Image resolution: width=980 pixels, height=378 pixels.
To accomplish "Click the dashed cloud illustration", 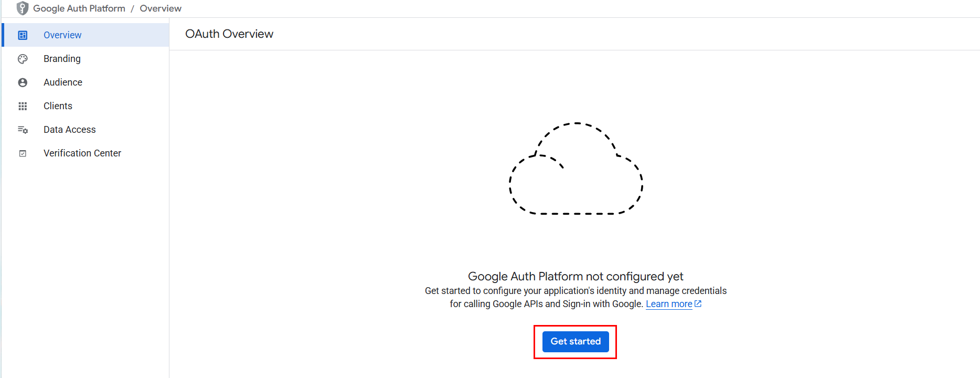I will coord(576,169).
